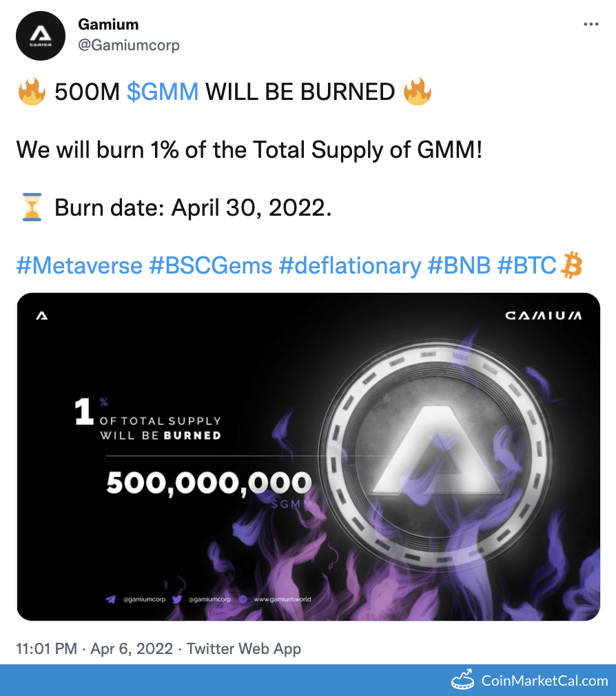This screenshot has height=696, width=616.
Task: Click the Telegram icon in banner footer
Action: 110,599
